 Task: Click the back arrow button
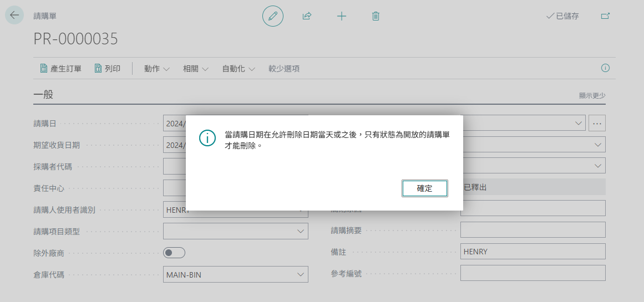(14, 15)
